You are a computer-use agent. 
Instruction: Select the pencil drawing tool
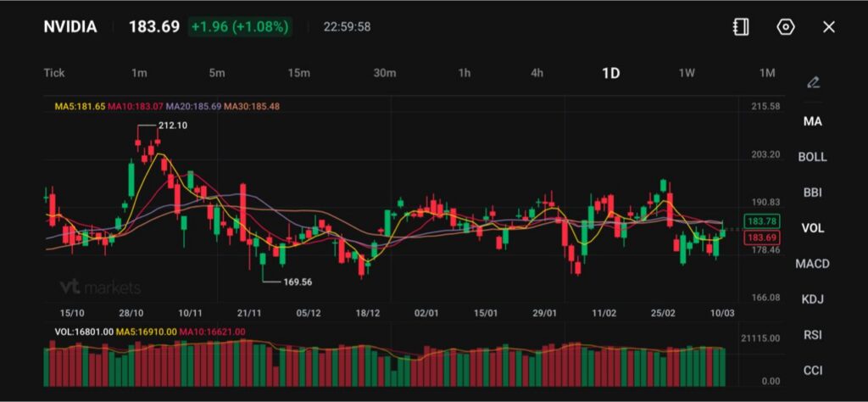813,82
